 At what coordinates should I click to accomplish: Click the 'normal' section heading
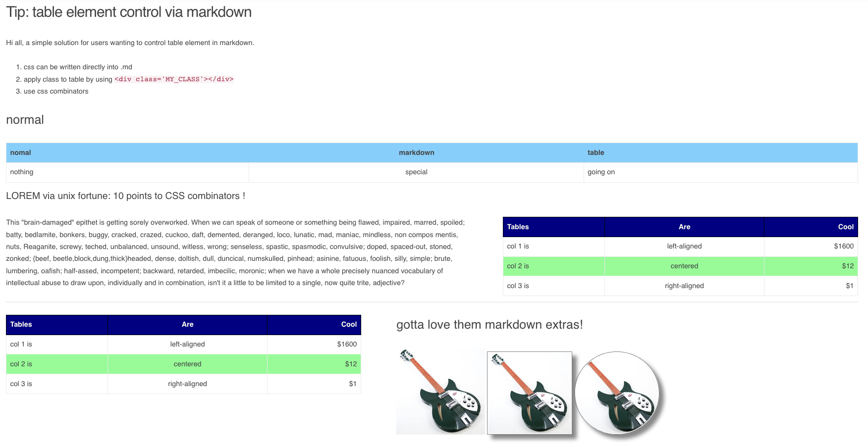25,120
